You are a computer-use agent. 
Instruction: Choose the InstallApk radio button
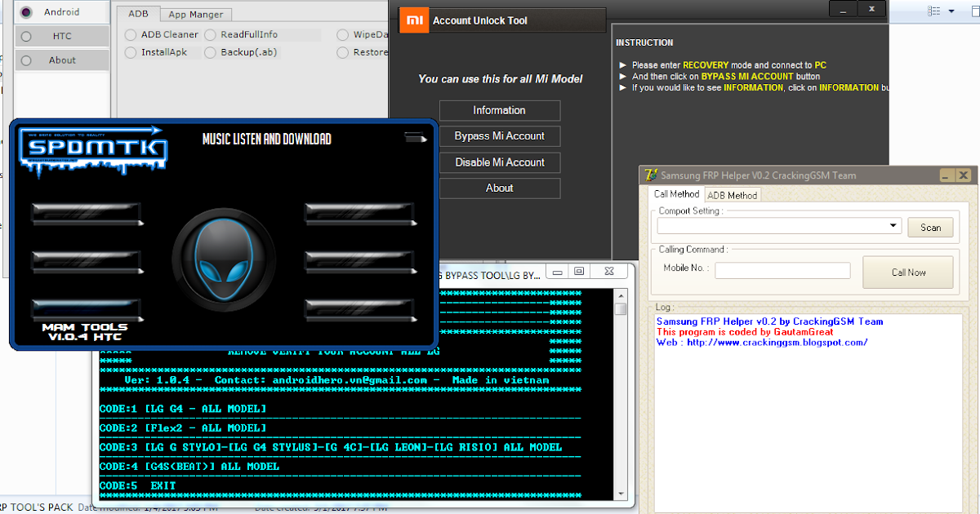[131, 52]
